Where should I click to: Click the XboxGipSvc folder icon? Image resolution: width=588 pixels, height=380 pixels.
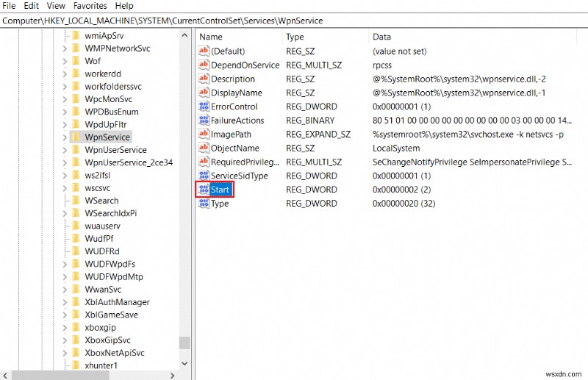tap(76, 340)
